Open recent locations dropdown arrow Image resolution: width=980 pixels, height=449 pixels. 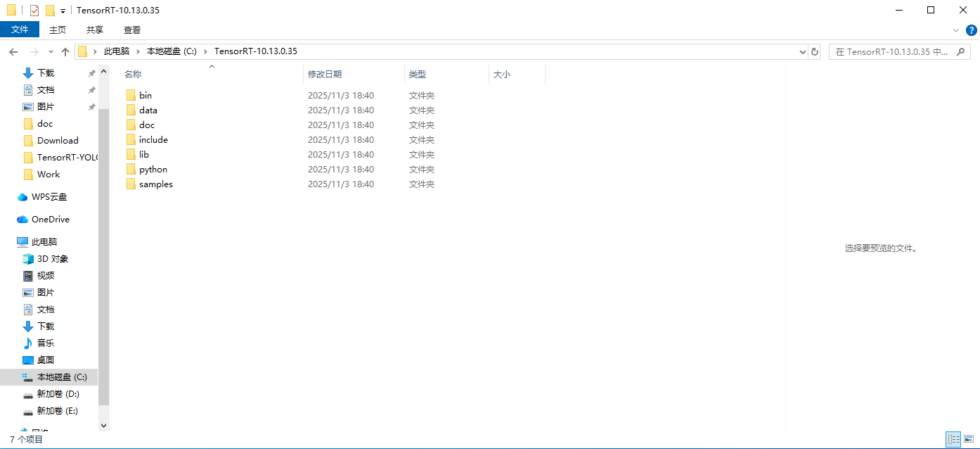pyautogui.click(x=51, y=52)
